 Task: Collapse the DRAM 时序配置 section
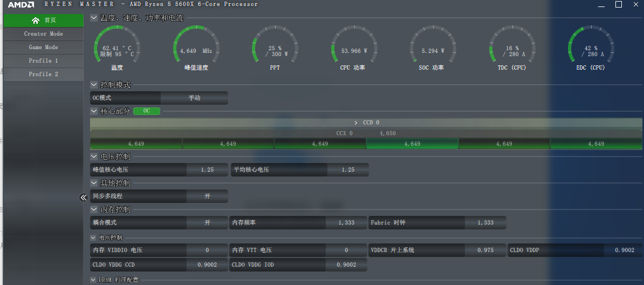[x=93, y=280]
